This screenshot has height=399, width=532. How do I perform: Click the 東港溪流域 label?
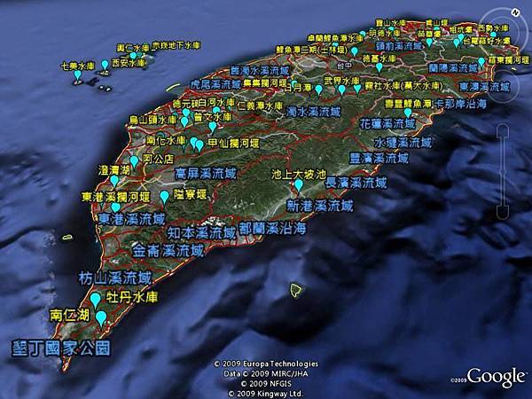[x=131, y=219]
